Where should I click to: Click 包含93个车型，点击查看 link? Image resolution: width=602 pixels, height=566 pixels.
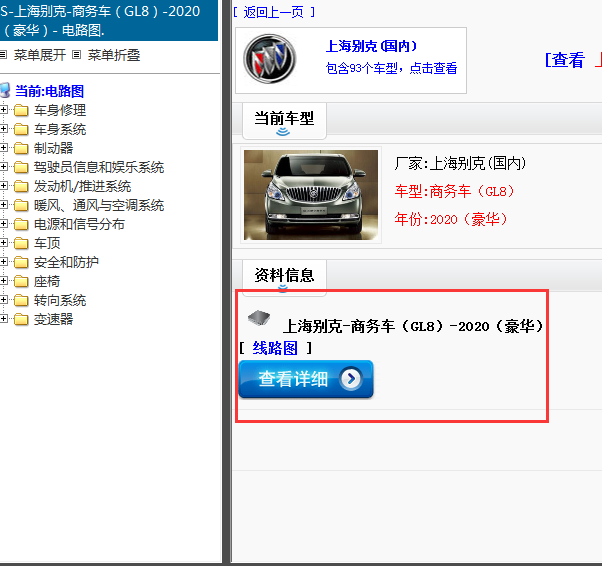click(x=391, y=68)
